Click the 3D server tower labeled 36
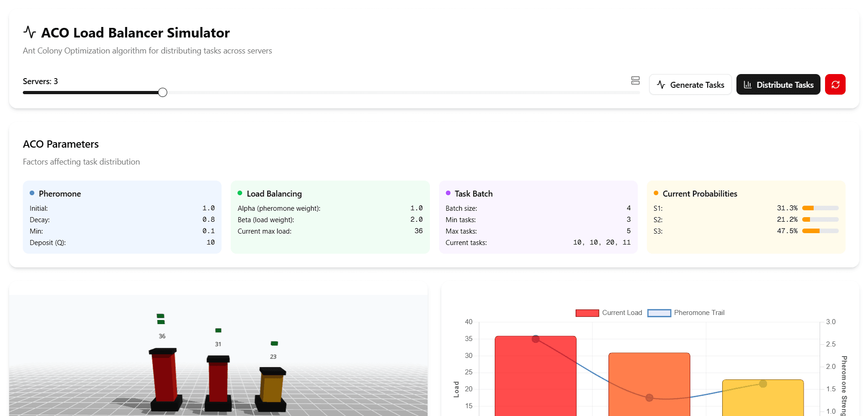 click(x=164, y=379)
